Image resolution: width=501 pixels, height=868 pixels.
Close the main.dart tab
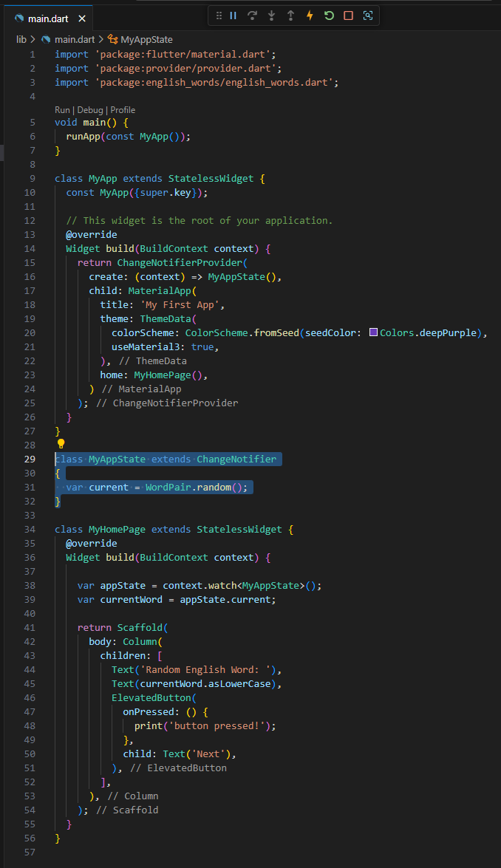82,18
